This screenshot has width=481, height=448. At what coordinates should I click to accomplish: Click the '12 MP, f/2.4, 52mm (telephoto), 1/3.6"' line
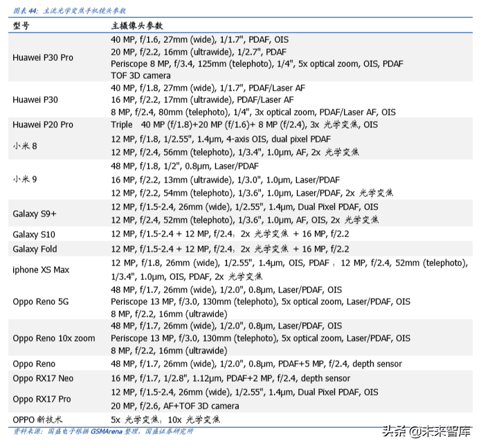(245, 220)
